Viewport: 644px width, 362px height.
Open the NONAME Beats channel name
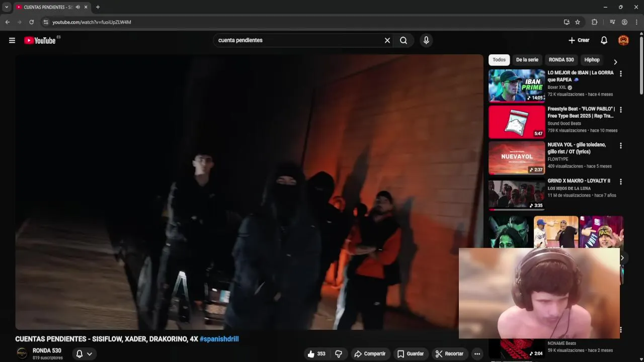562,343
